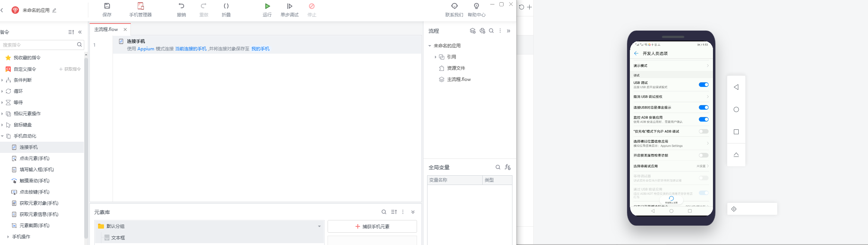Click the 捕获手机元素 button
The height and width of the screenshot is (245, 868).
(372, 226)
